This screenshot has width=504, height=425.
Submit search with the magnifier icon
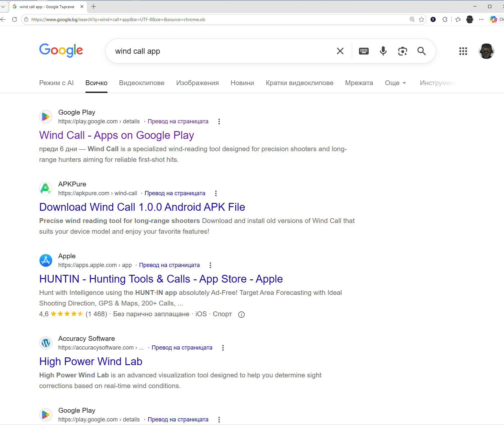point(421,51)
